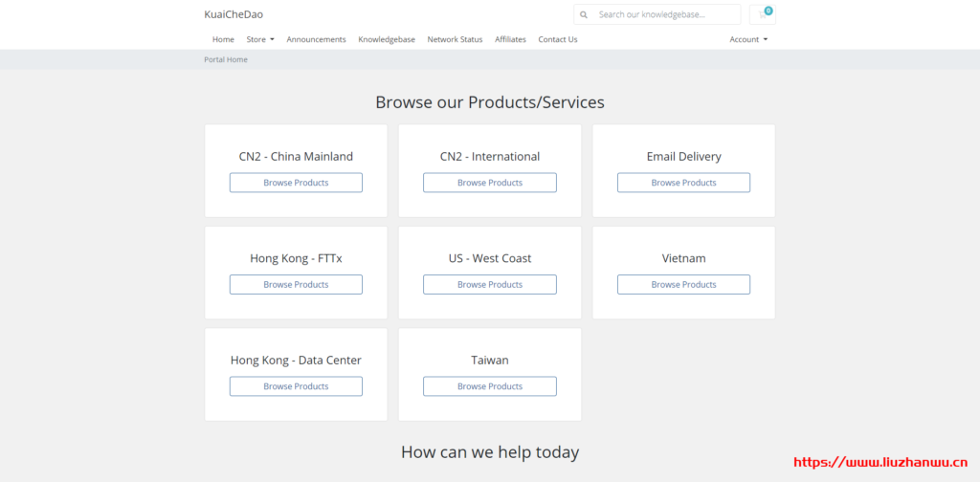Go to the Home menu item
This screenshot has height=482, width=980.
coord(223,39)
